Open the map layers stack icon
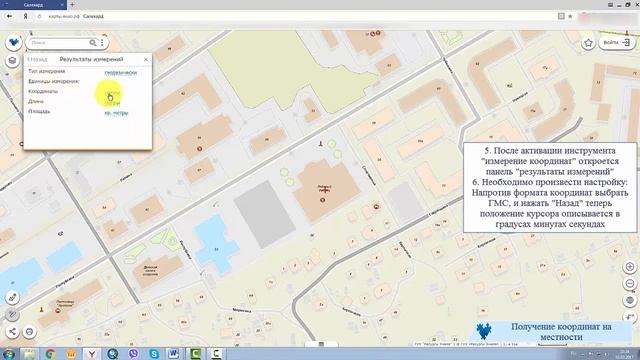The height and width of the screenshot is (360, 640). (13, 61)
